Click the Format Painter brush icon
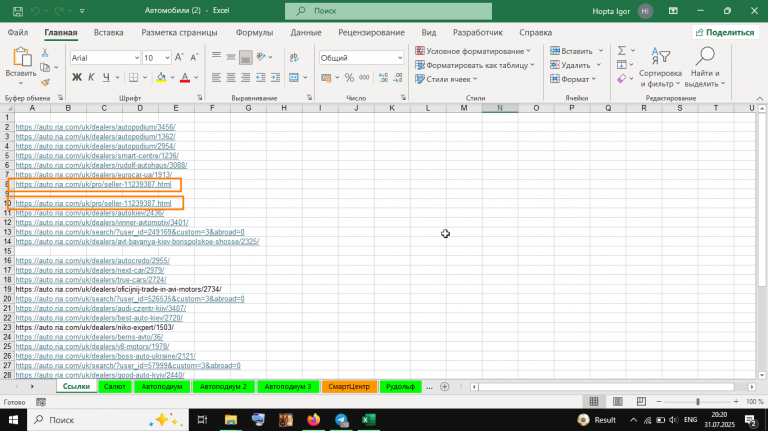Image resolution: width=768 pixels, height=431 pixels. pyautogui.click(x=45, y=82)
